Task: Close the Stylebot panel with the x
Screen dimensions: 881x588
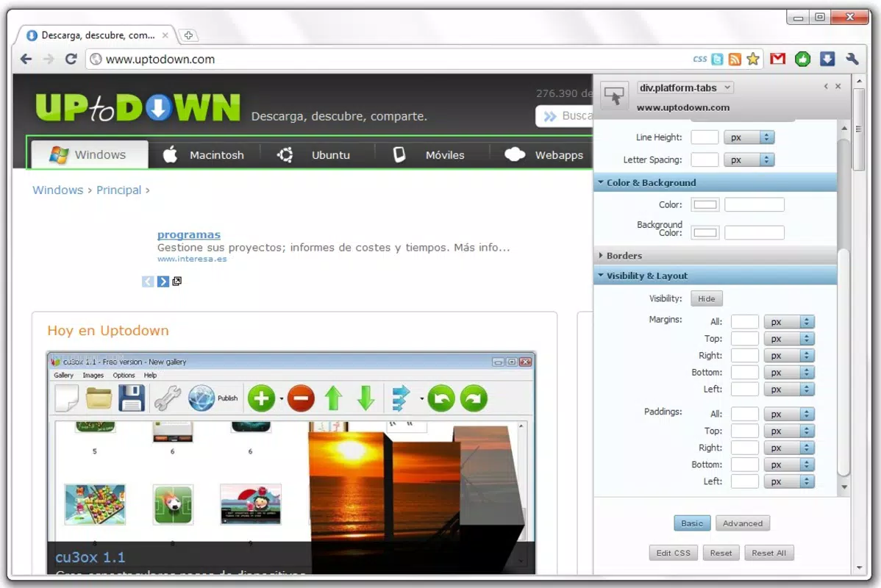Action: pos(838,87)
